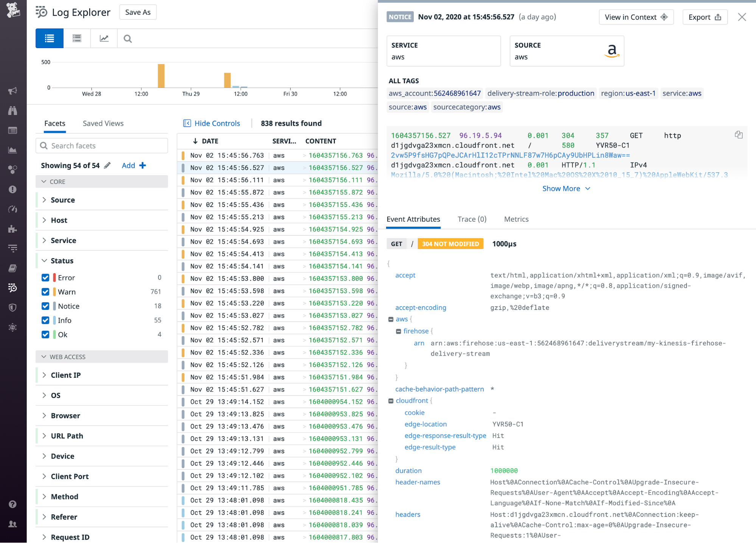Open the Notebooks icon in left sidebar
Viewport: 756px width, 543px height.
[12, 268]
